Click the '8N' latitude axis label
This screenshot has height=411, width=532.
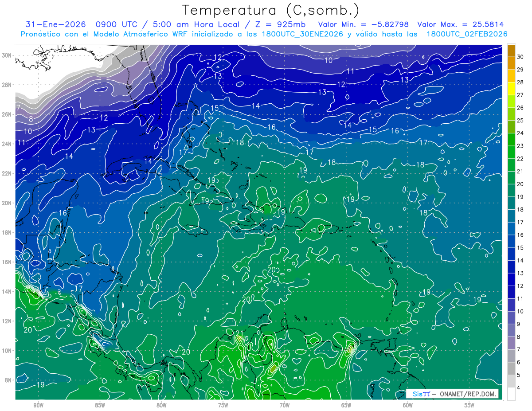pos(8,380)
